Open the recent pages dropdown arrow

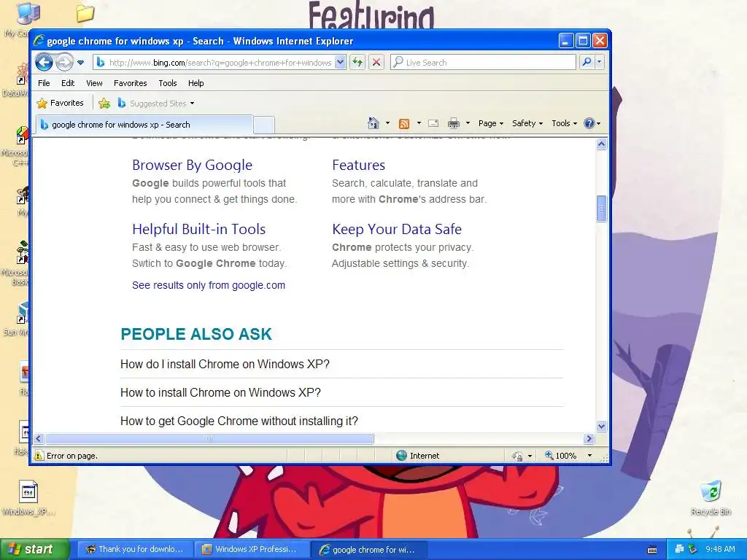click(x=80, y=63)
